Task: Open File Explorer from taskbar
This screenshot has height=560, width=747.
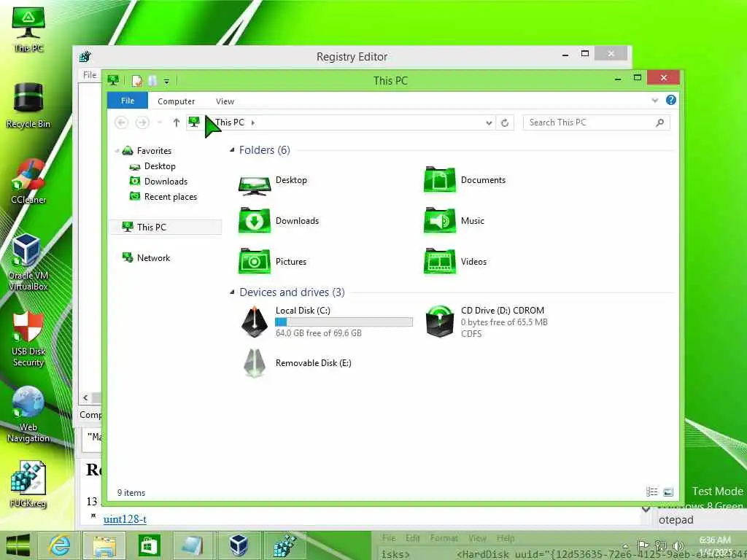Action: point(104,545)
